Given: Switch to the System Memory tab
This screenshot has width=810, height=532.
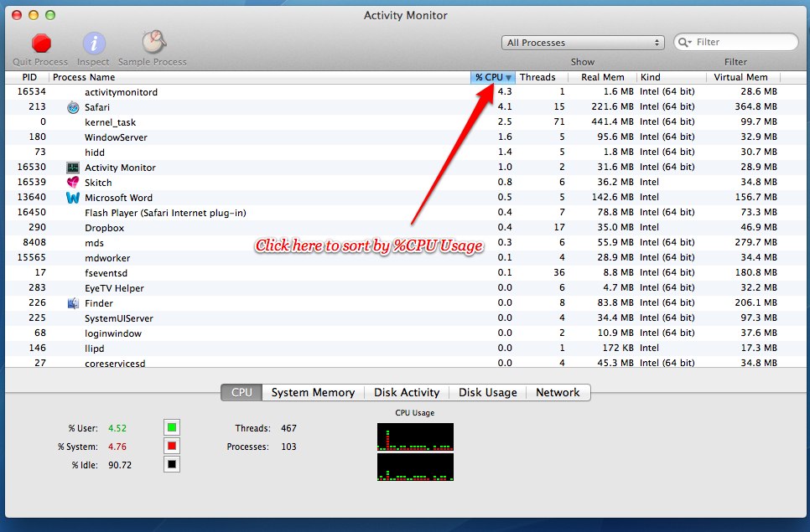Looking at the screenshot, I should (313, 392).
